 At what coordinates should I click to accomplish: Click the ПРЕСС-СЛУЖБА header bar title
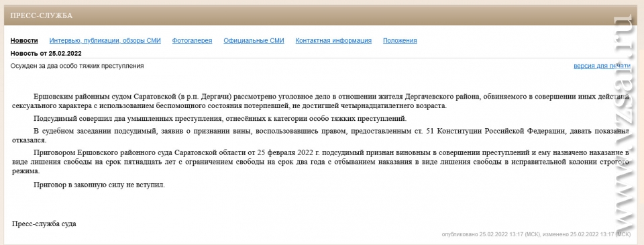click(41, 15)
